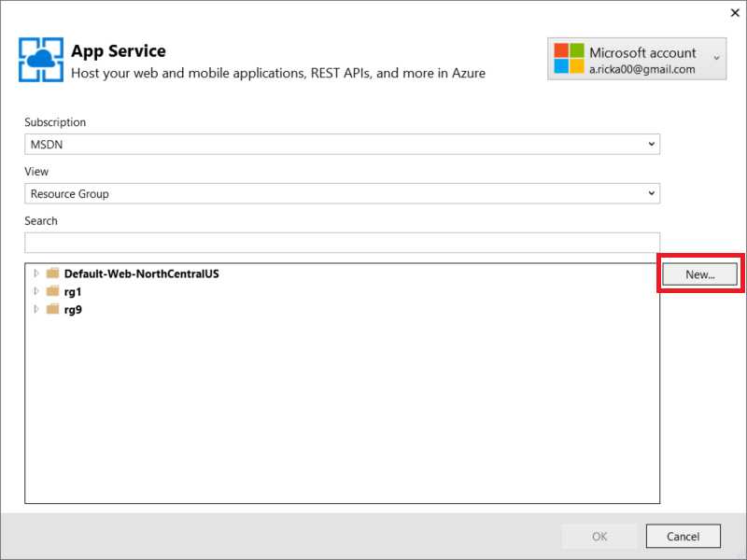Expand the rg1 resource group node

[36, 291]
